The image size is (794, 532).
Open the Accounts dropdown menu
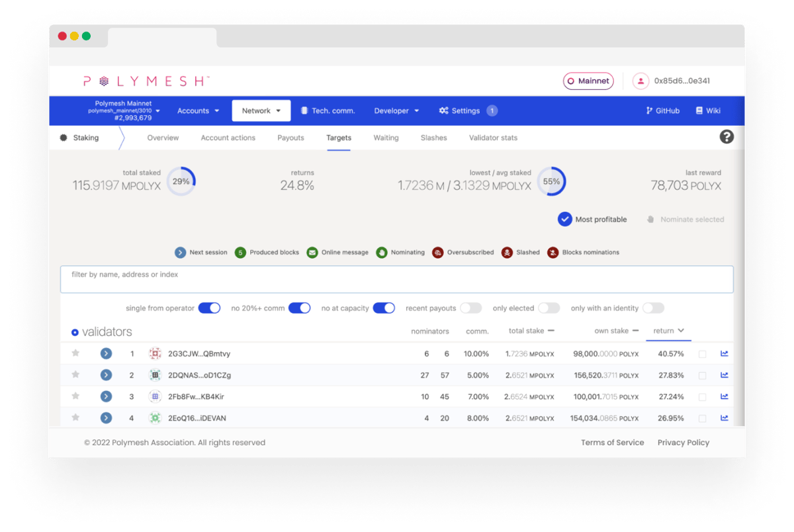click(198, 111)
